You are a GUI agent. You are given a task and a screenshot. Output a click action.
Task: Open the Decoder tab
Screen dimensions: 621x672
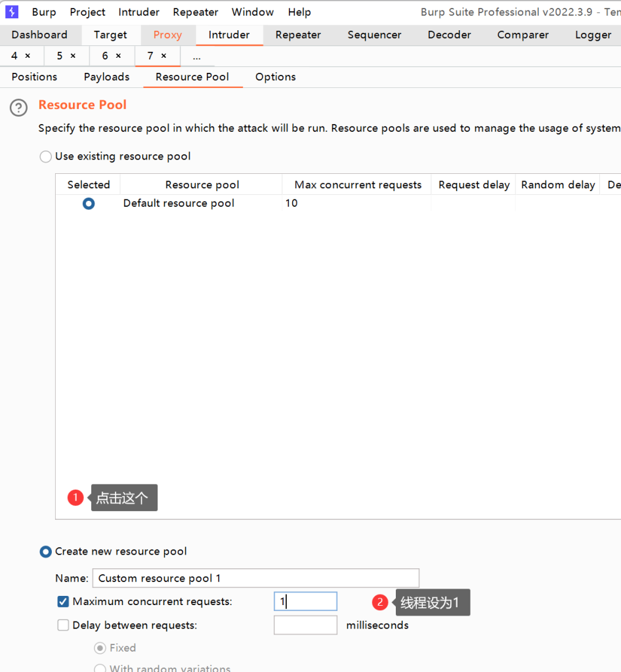coord(449,35)
